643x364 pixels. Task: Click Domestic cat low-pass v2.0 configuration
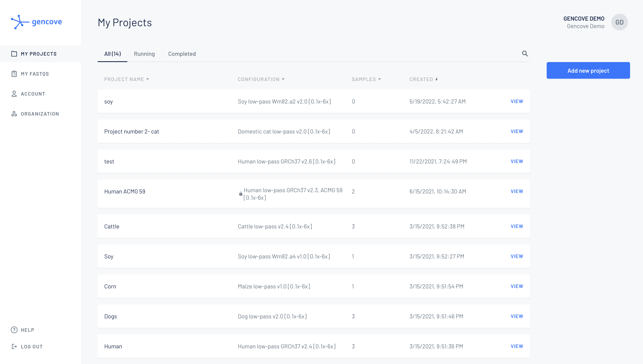point(284,131)
